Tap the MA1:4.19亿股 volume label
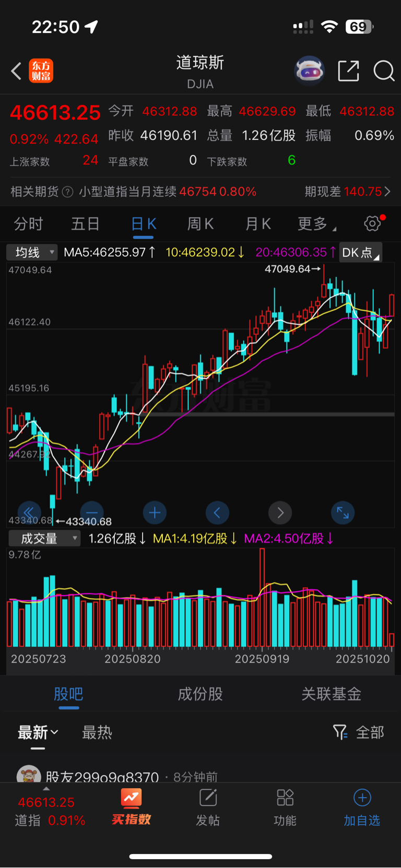 (195, 538)
